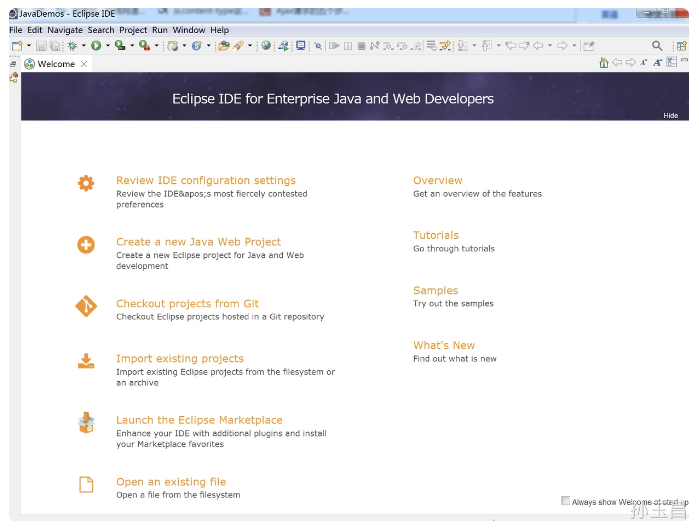Click the Welcome page Home icon
Viewport: 699px width, 528px height.
(x=604, y=62)
